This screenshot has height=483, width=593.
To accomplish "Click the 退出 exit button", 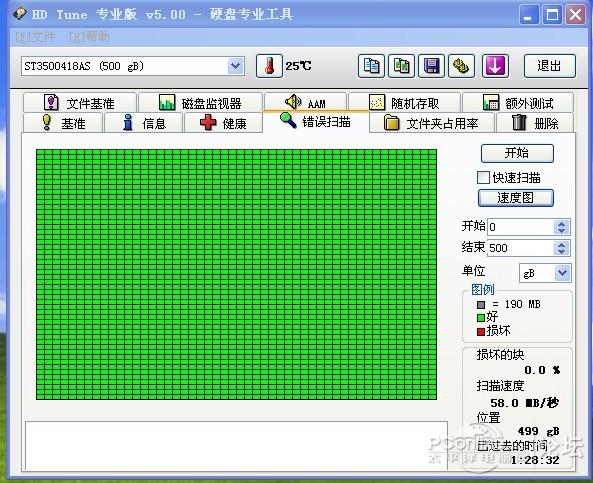I will pos(550,66).
